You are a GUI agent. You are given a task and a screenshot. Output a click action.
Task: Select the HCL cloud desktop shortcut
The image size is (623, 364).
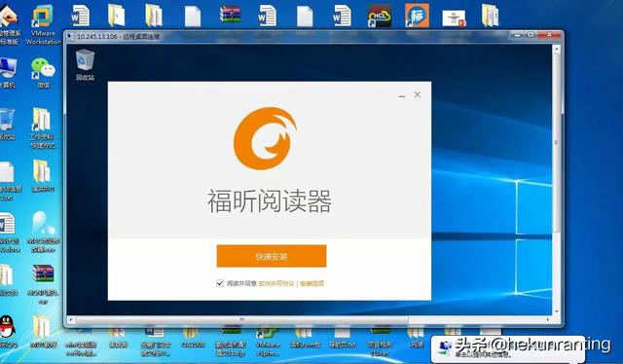tap(380, 16)
